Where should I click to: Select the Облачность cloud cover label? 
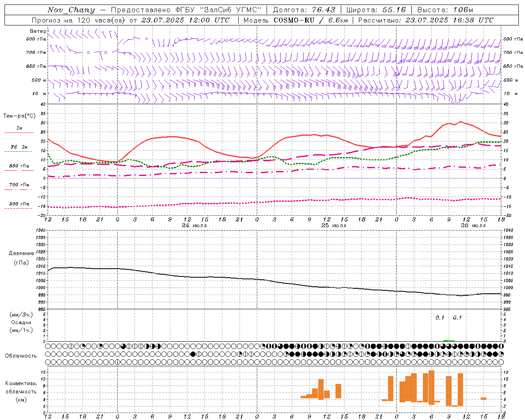21,356
